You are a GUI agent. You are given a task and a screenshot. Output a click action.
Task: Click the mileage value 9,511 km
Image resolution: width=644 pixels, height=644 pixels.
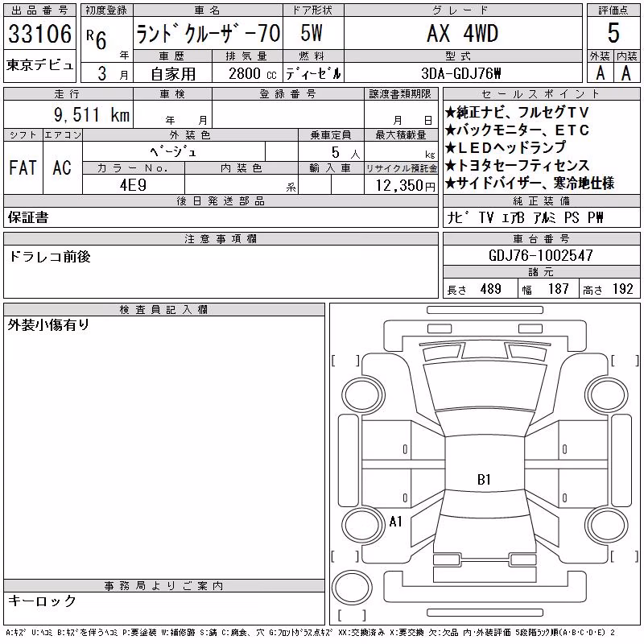point(92,115)
